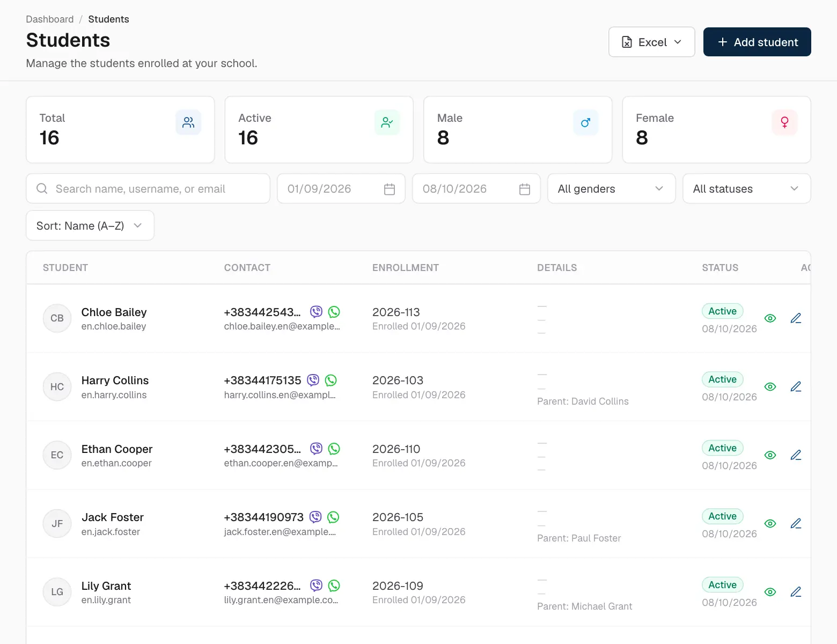Expand the All statuses dropdown
The image size is (837, 644).
(x=746, y=189)
